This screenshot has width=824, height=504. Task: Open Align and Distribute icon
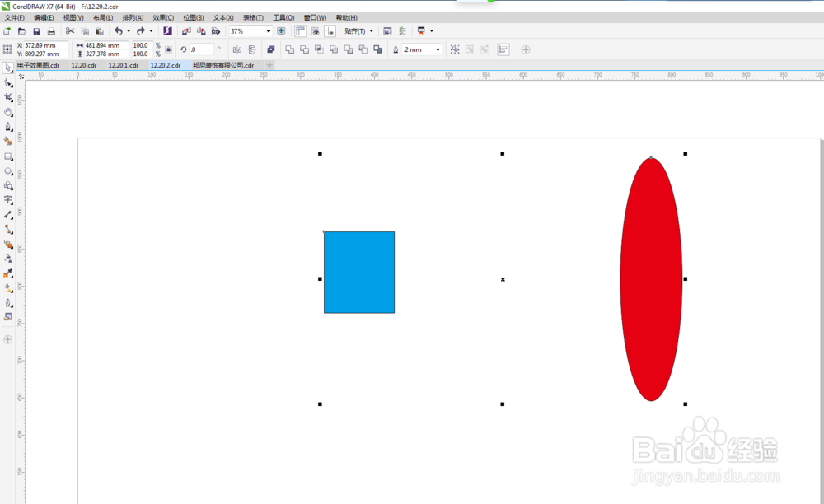(503, 49)
